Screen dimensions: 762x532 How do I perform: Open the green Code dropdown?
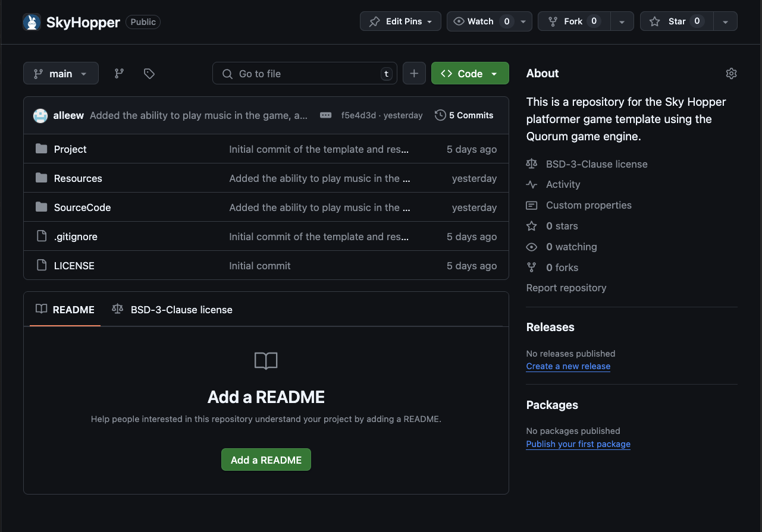point(470,73)
